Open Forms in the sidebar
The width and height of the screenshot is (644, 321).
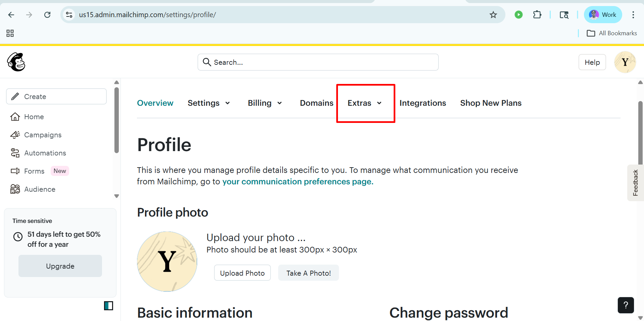(x=27, y=171)
